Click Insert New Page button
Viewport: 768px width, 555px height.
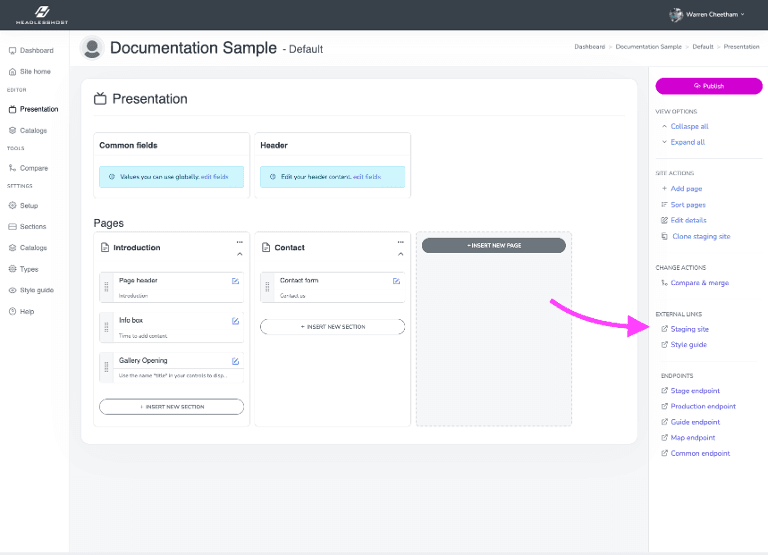click(x=493, y=245)
